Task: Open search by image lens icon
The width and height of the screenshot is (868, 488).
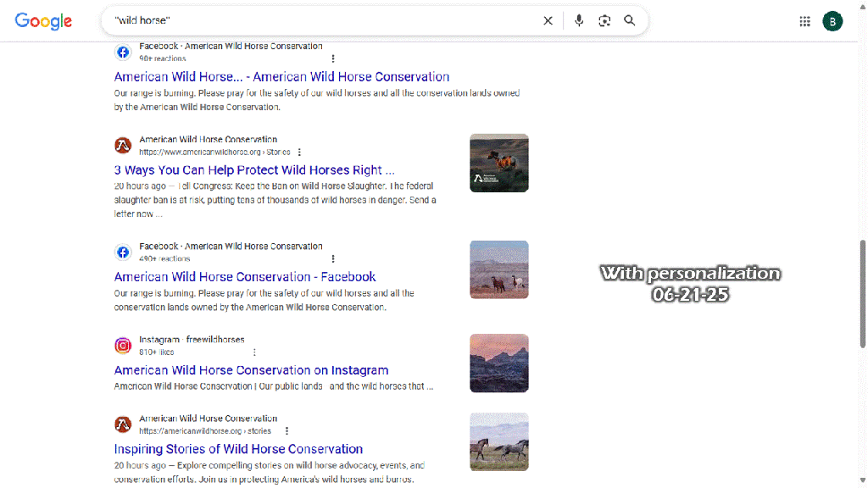Action: (x=604, y=21)
